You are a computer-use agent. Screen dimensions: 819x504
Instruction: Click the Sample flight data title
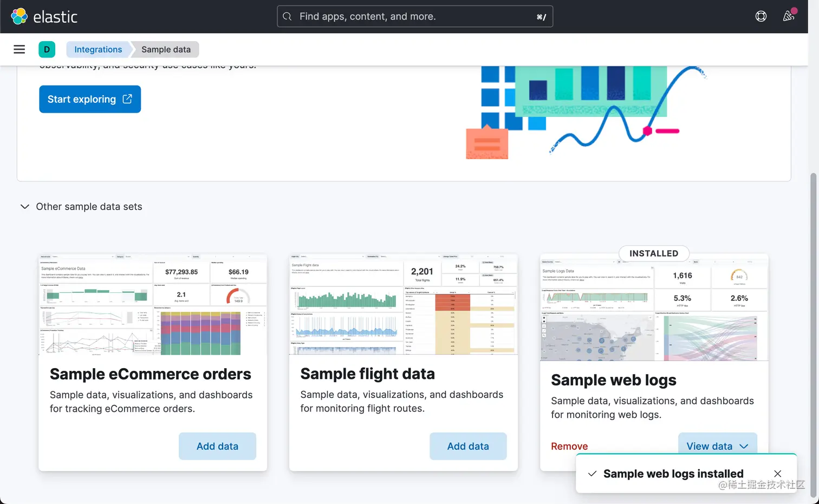368,374
